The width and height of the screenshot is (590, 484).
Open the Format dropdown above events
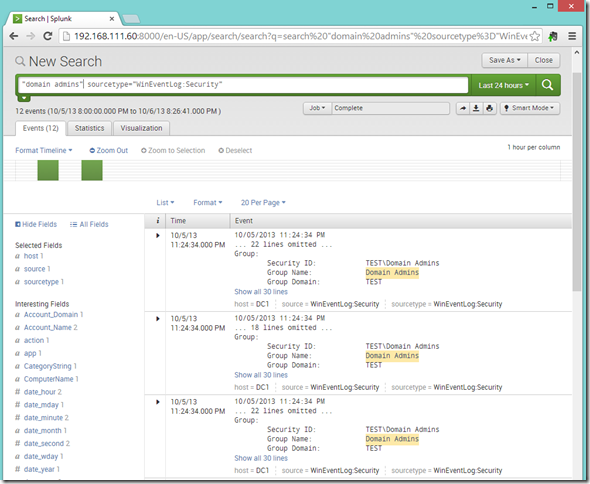[208, 203]
